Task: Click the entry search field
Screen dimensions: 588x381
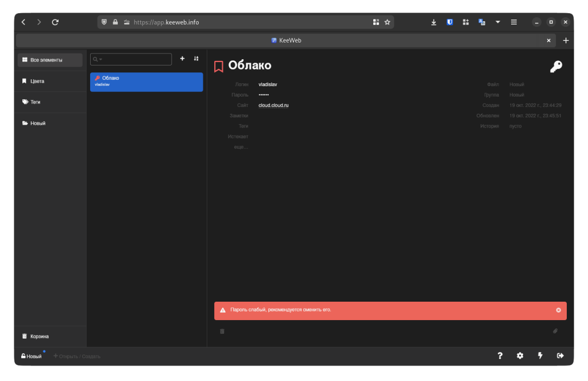Action: [131, 59]
